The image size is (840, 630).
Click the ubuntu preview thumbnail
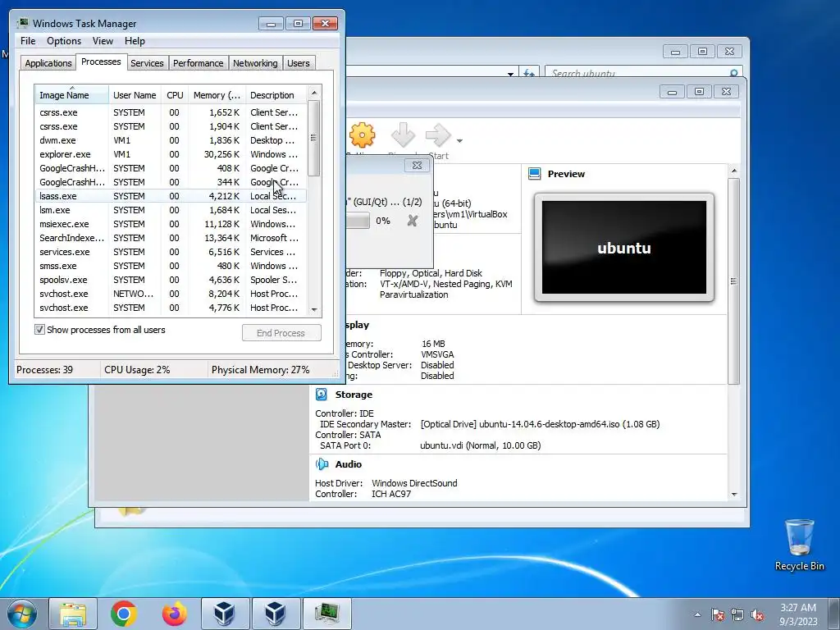click(x=624, y=248)
